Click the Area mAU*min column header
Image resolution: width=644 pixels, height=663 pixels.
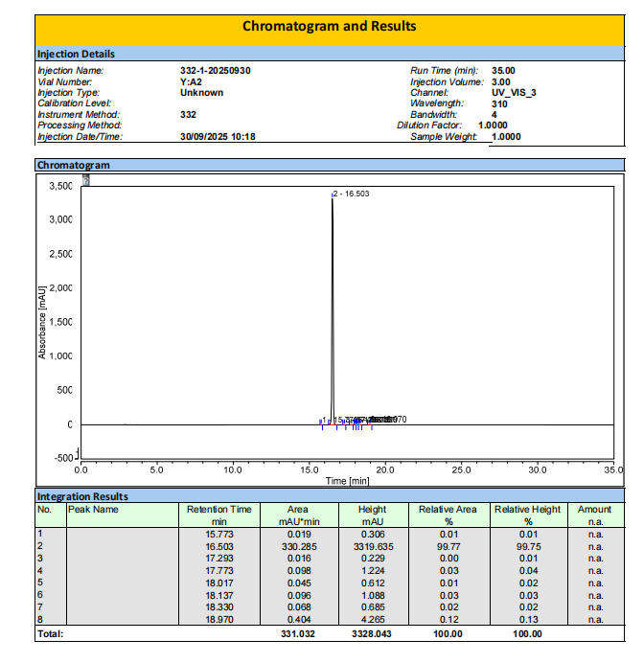click(x=298, y=515)
